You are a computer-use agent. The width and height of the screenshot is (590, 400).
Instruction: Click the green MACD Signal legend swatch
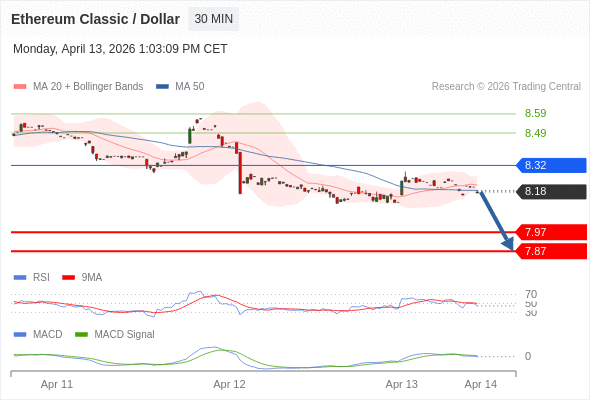(81, 335)
